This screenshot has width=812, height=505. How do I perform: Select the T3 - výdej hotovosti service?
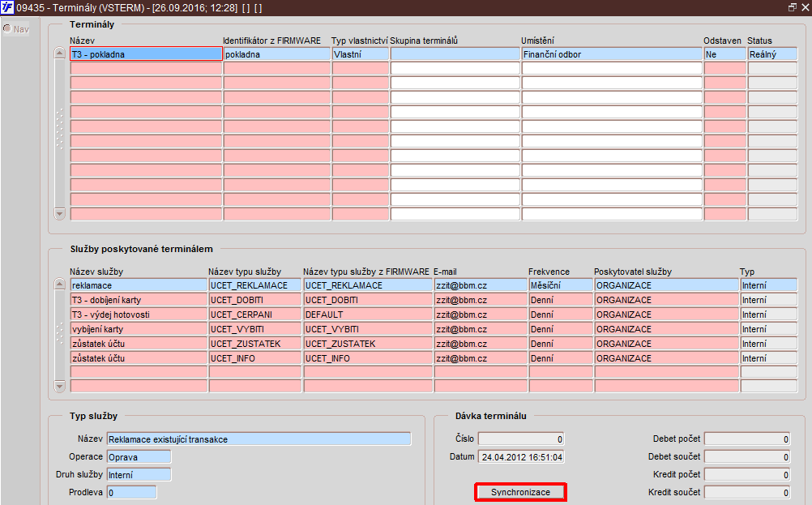coord(139,314)
